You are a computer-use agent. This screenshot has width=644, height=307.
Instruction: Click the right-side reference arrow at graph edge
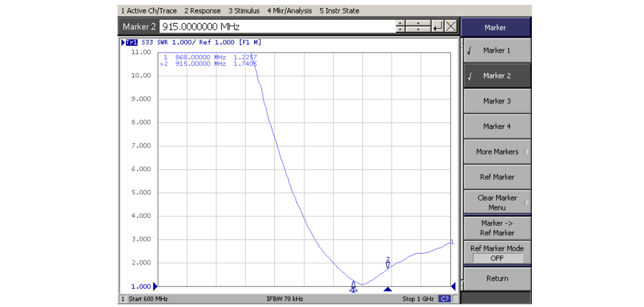pyautogui.click(x=453, y=286)
